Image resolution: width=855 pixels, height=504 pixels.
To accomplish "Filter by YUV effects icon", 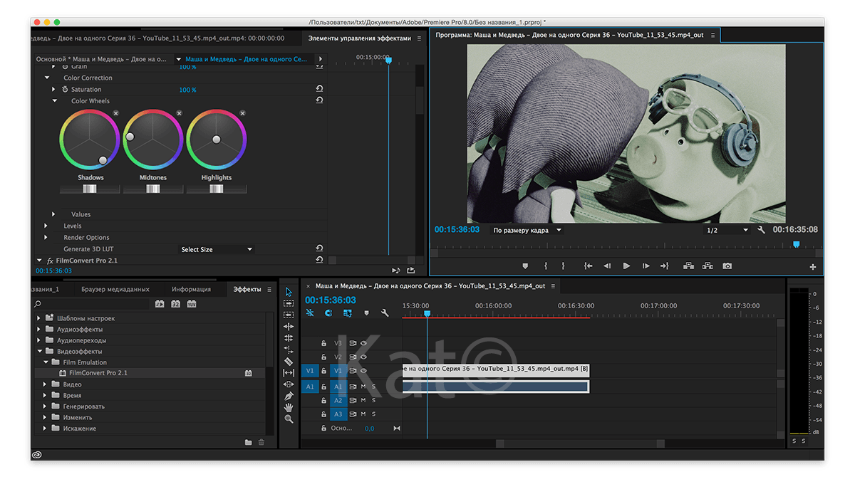I will (x=192, y=304).
